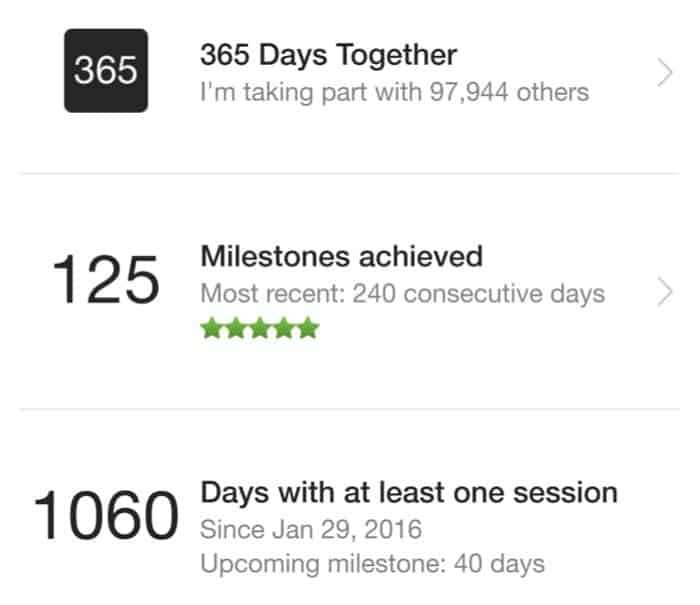
Task: Click the fifth green star
Action: (x=308, y=328)
